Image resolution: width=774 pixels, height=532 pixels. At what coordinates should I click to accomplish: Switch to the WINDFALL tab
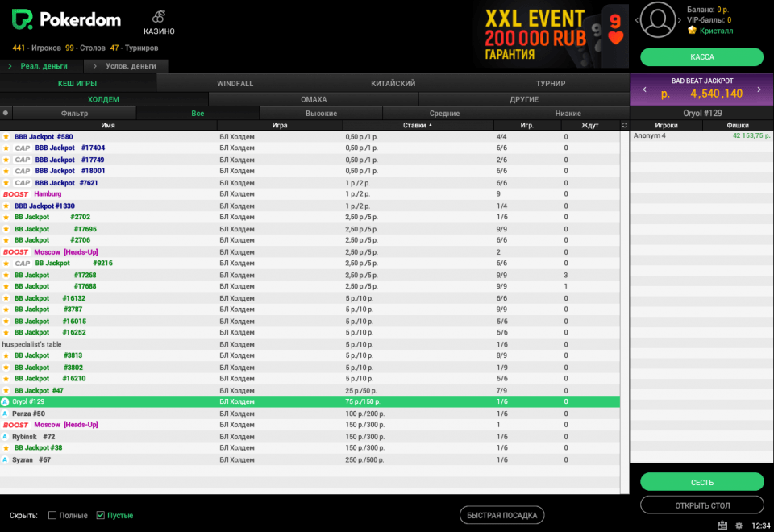pos(235,83)
